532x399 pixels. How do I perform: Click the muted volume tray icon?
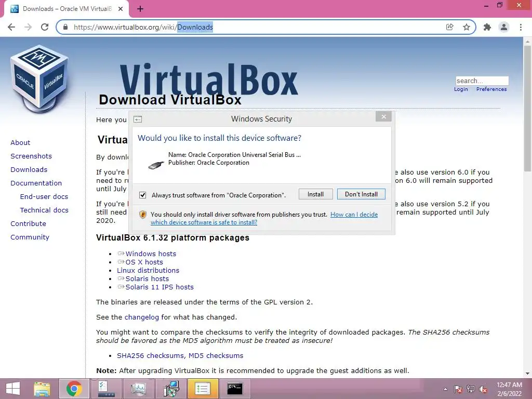[x=483, y=389]
